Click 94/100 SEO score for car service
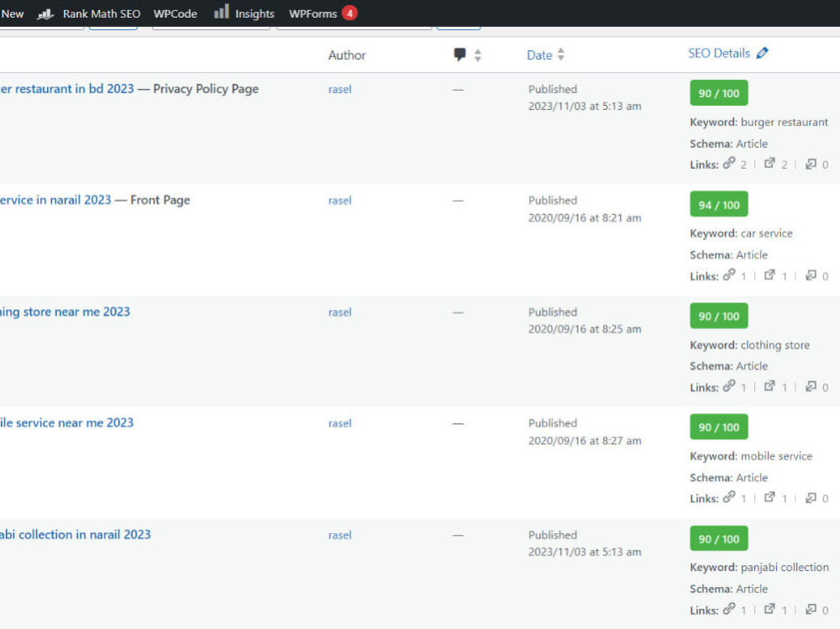Viewport: 840px width, 629px height. [718, 205]
